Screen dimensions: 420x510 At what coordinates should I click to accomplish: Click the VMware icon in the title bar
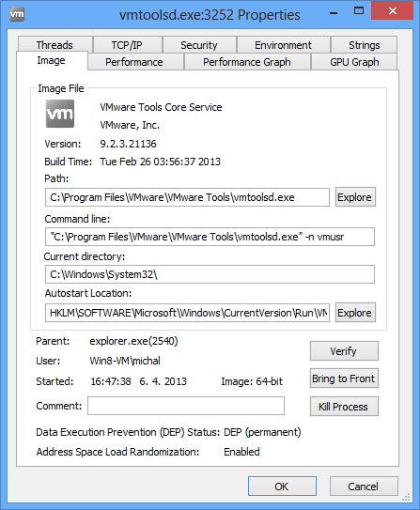[x=17, y=14]
